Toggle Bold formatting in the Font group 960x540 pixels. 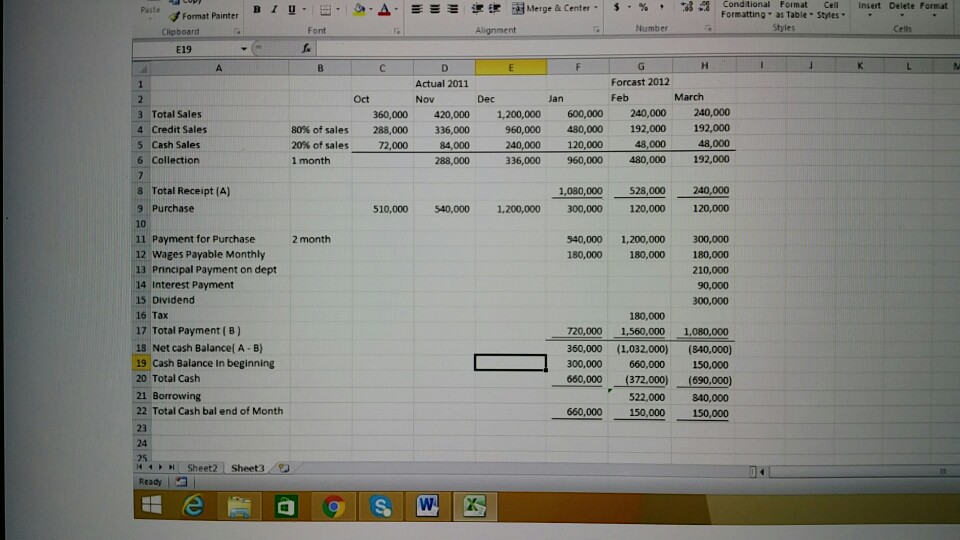257,9
